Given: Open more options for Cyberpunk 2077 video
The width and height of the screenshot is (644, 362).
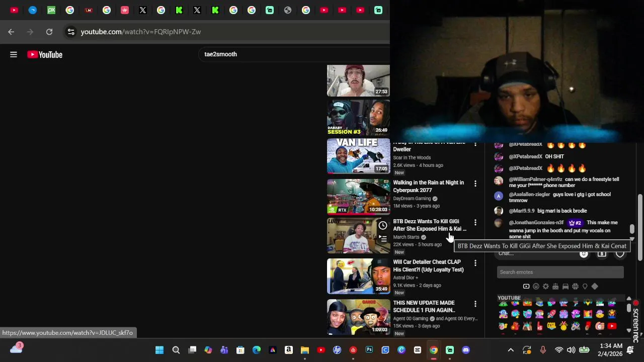Looking at the screenshot, I should pos(475,184).
